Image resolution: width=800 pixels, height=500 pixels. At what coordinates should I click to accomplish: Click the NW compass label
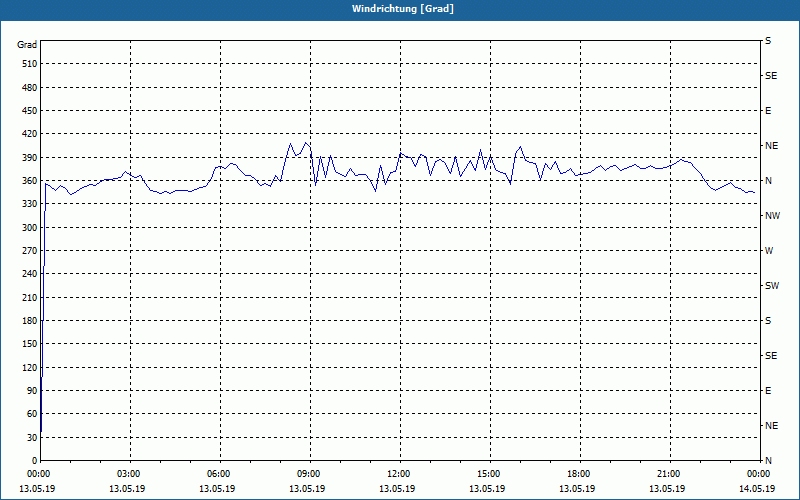tap(772, 216)
